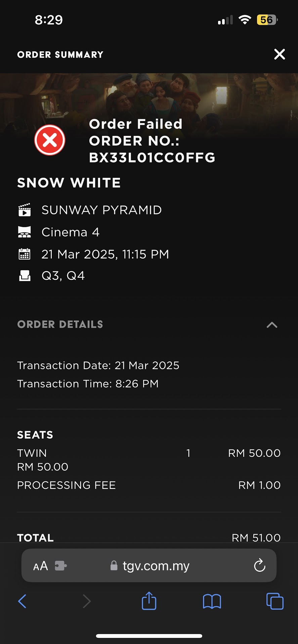Tap the battery indicator in status bar
298x644 pixels.
(267, 20)
